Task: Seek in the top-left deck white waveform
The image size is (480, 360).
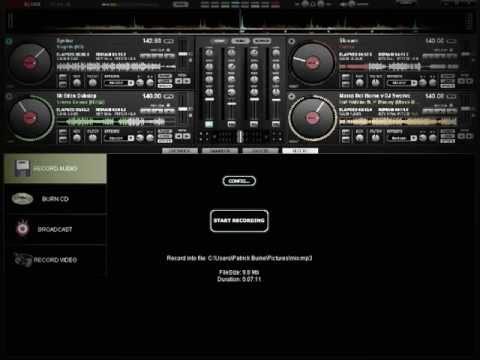Action: (x=116, y=67)
